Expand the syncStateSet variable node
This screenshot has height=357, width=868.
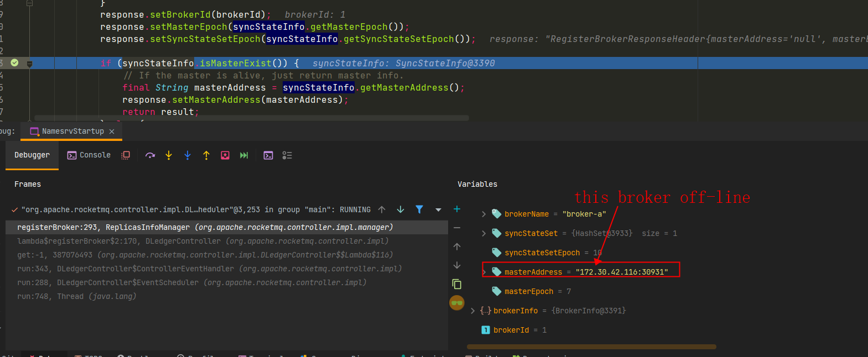pyautogui.click(x=484, y=233)
